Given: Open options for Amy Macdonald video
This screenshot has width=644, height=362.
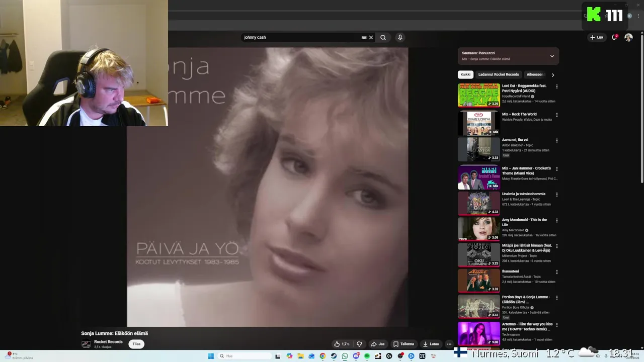Looking at the screenshot, I should pyautogui.click(x=556, y=220).
